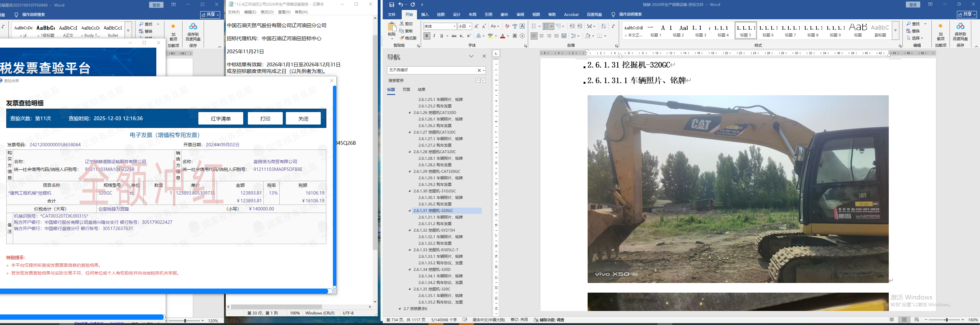Click the Strikethrough (abc) icon
The height and width of the screenshot is (325, 980).
tap(454, 36)
